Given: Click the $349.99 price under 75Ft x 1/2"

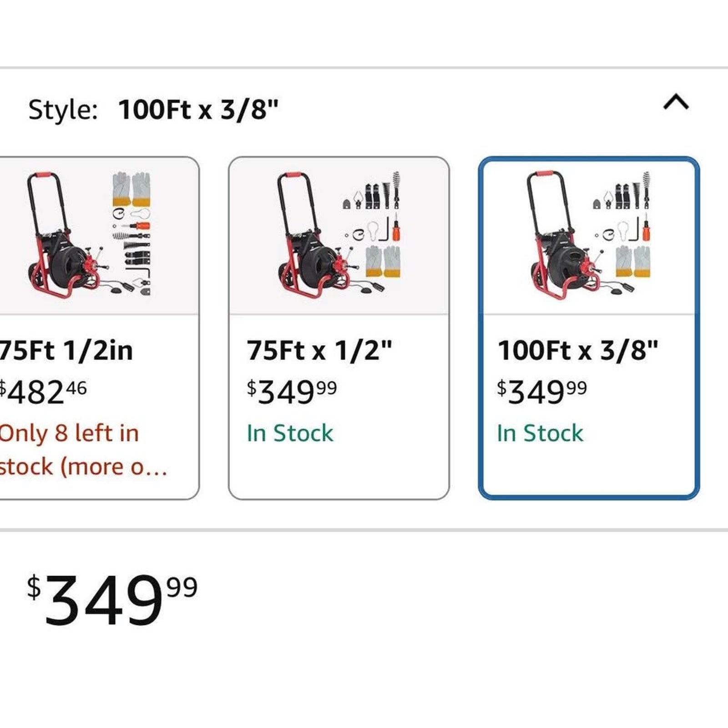Looking at the screenshot, I should (292, 392).
